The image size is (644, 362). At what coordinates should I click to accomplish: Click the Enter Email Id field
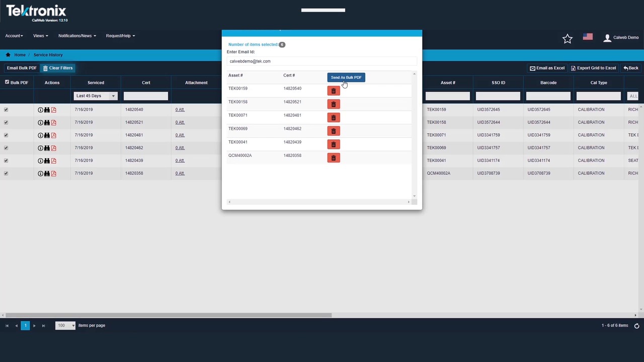click(x=321, y=61)
